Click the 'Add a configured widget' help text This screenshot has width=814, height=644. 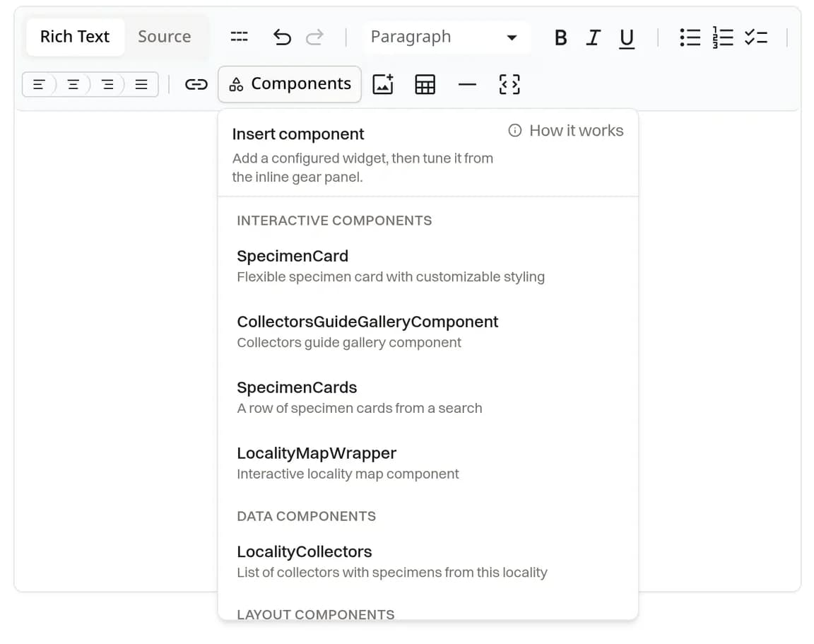[x=362, y=168]
